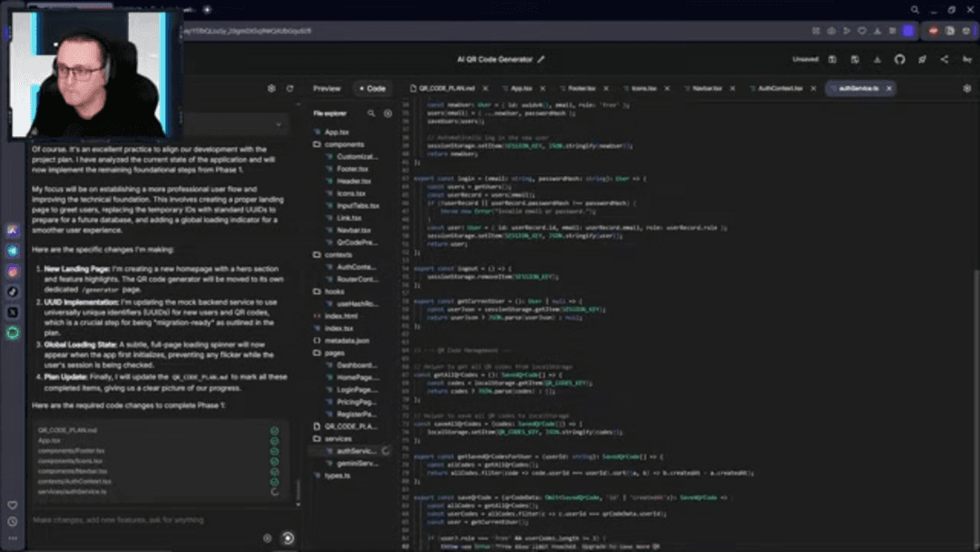Viewport: 980px width, 552px height.
Task: Switch to the Code view
Action: click(x=372, y=89)
